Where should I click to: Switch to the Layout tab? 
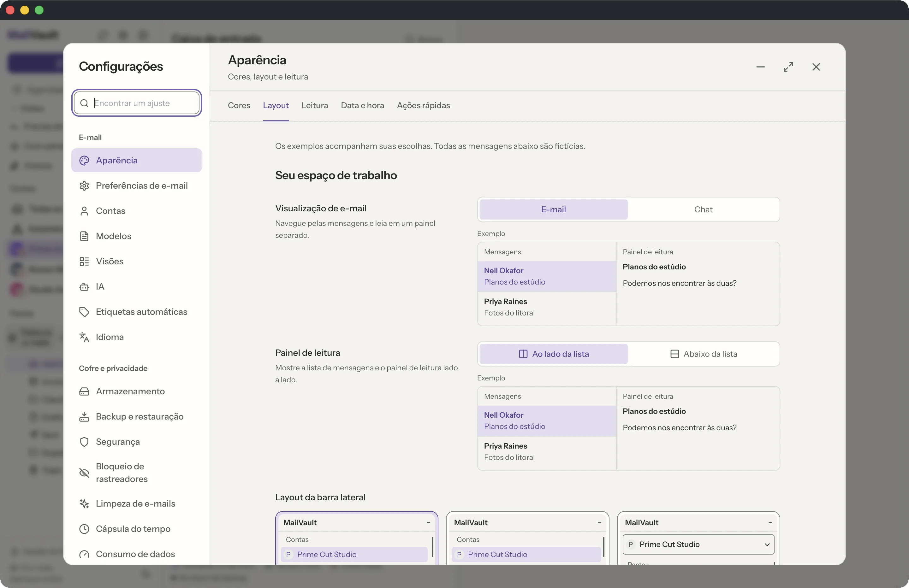click(276, 105)
